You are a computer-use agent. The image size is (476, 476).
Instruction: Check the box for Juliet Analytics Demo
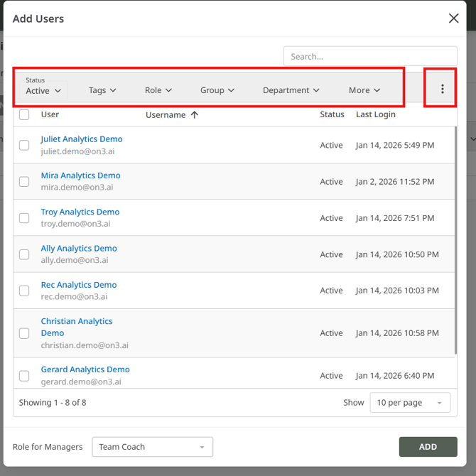pos(24,145)
